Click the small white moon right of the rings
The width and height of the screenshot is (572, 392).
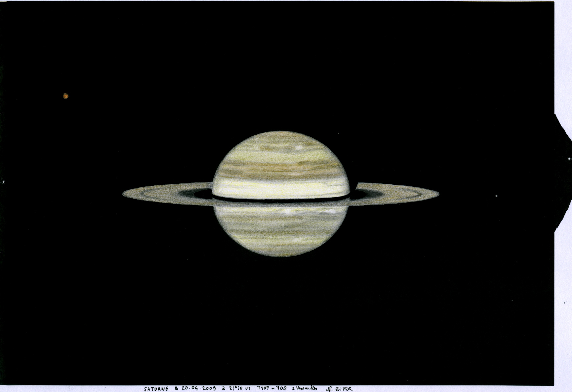click(x=496, y=196)
